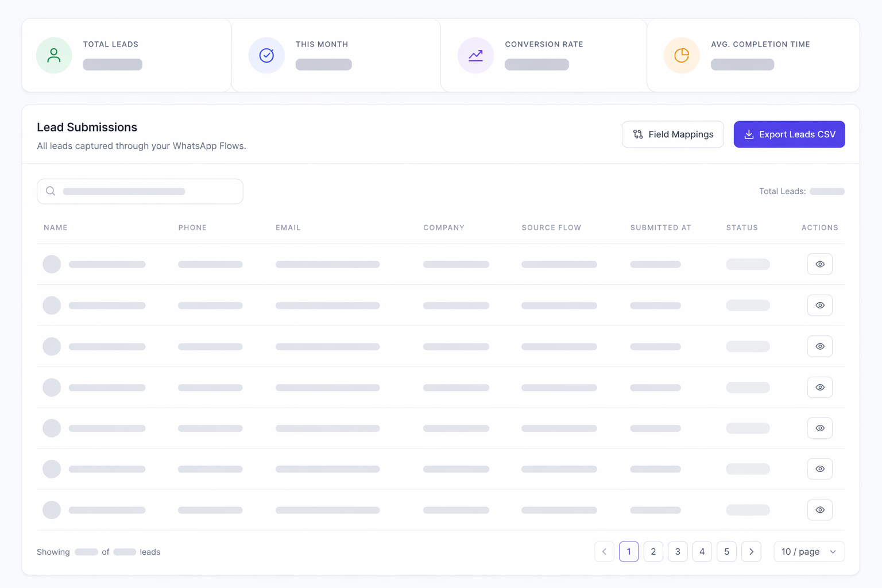View the second lead row via eye icon
The height and width of the screenshot is (588, 882).
point(820,305)
